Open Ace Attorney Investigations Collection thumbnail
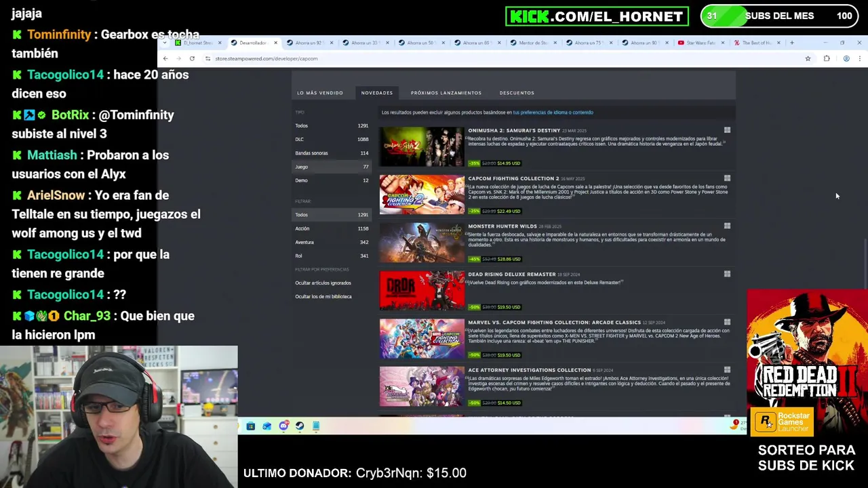 (x=422, y=386)
